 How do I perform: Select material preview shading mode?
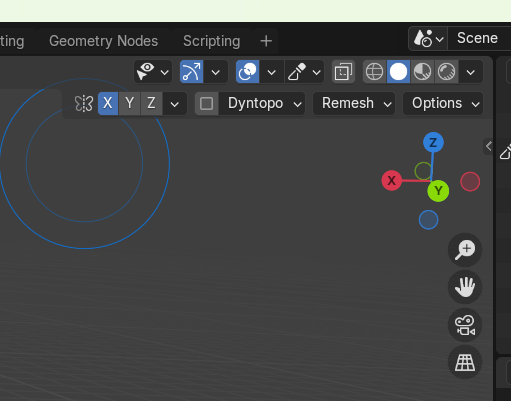click(422, 72)
